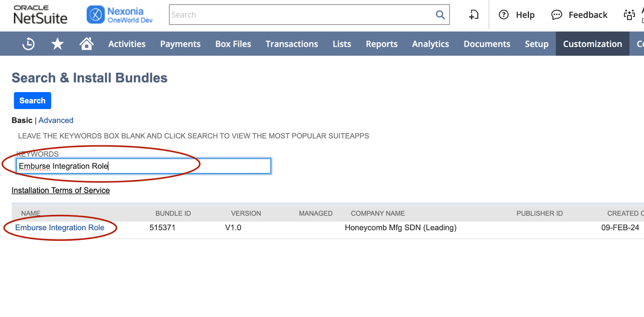Open the Installation Terms of Service link
644x317 pixels.
coord(61,190)
